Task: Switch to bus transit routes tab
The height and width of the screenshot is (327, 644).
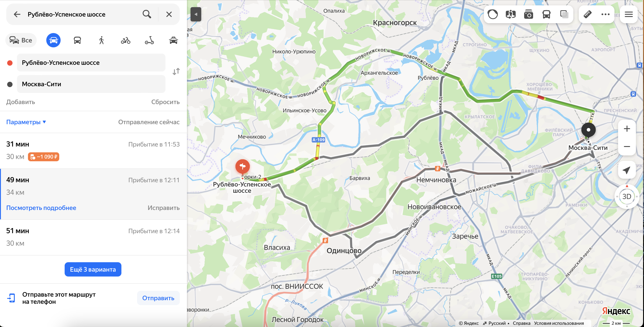Action: [77, 40]
